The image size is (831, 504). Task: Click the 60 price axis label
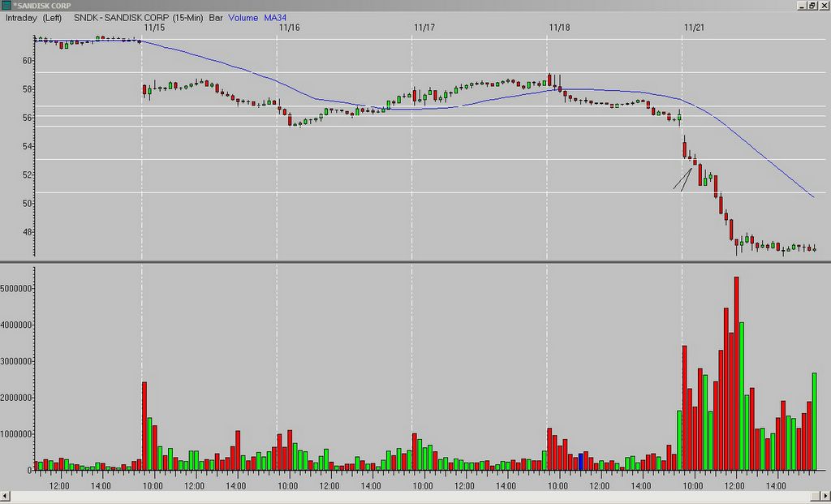[x=28, y=61]
